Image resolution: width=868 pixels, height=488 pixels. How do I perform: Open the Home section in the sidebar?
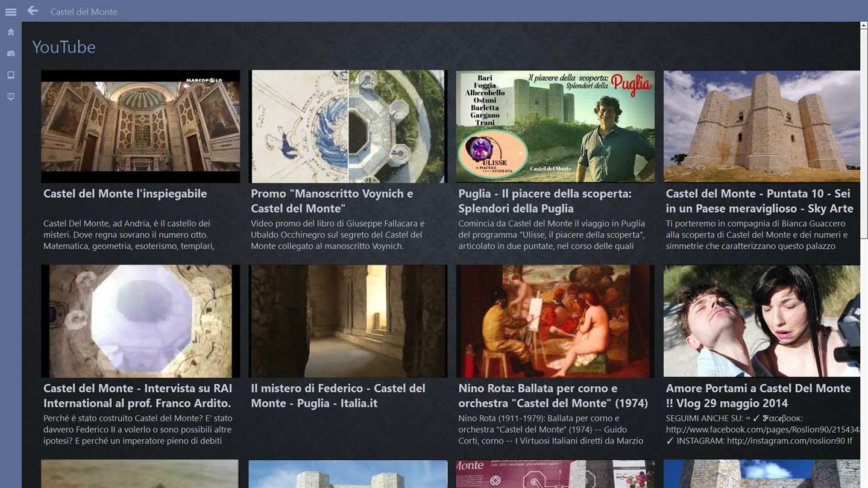11,32
